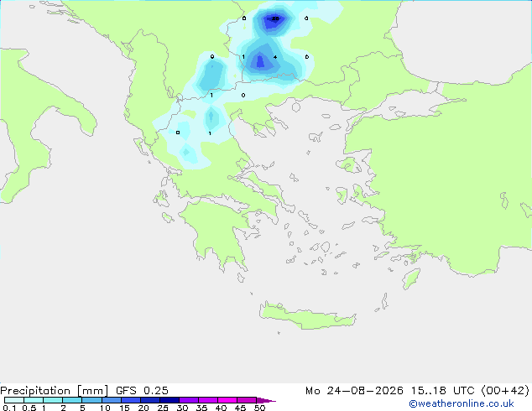
Task: Select the 20–25 mm dark blue swatch
Action: pyautogui.click(x=150, y=400)
